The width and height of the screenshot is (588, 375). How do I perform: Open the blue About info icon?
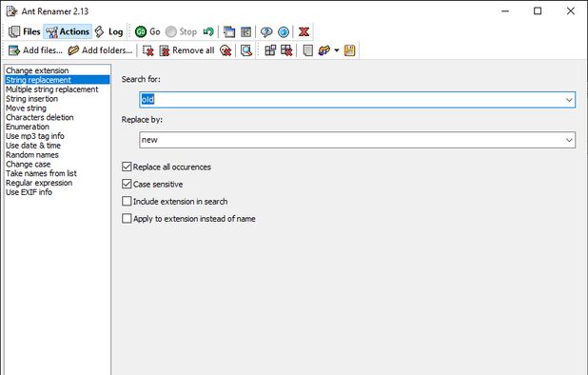(x=284, y=31)
